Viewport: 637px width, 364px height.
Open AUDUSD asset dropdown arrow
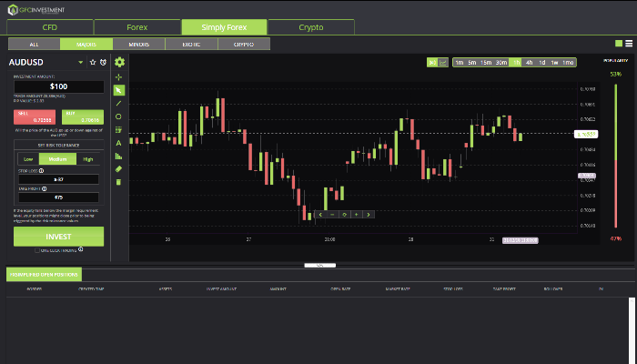(x=80, y=62)
